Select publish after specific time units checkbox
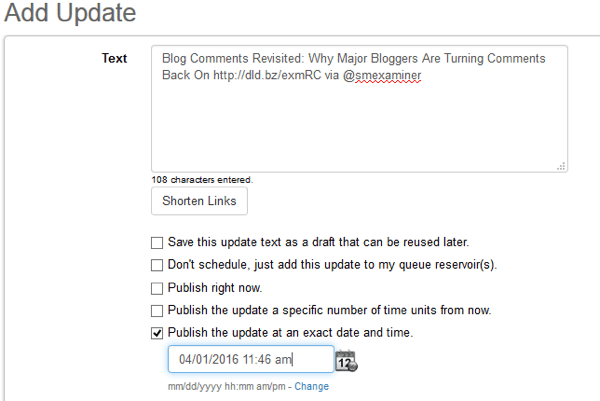The height and width of the screenshot is (401, 600). coord(157,311)
